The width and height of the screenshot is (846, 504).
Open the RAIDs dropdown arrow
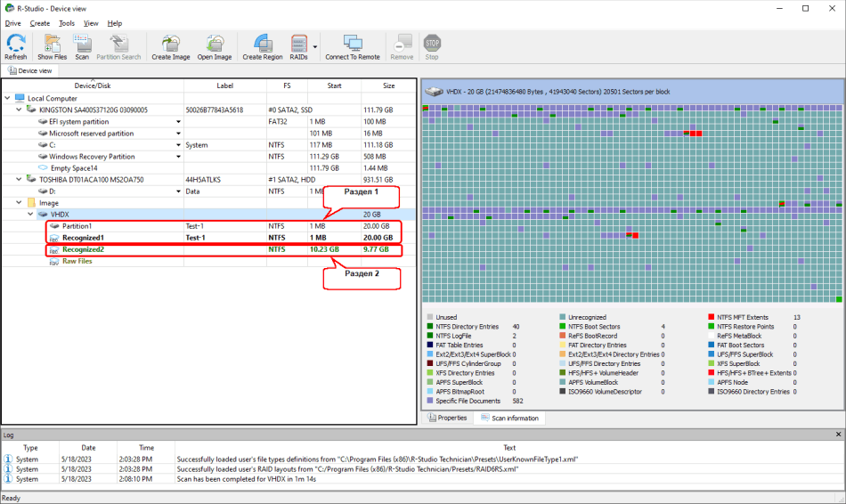[315, 47]
